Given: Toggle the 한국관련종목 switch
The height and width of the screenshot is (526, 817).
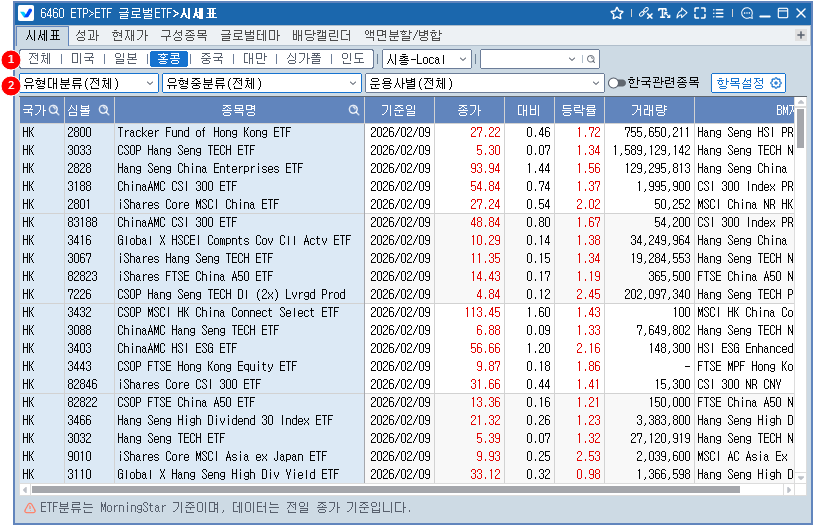Looking at the screenshot, I should click(x=616, y=83).
